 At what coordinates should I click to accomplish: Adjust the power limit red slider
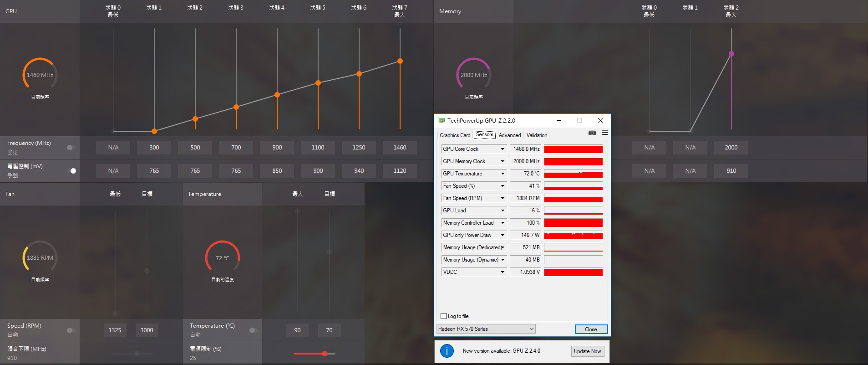(x=325, y=354)
